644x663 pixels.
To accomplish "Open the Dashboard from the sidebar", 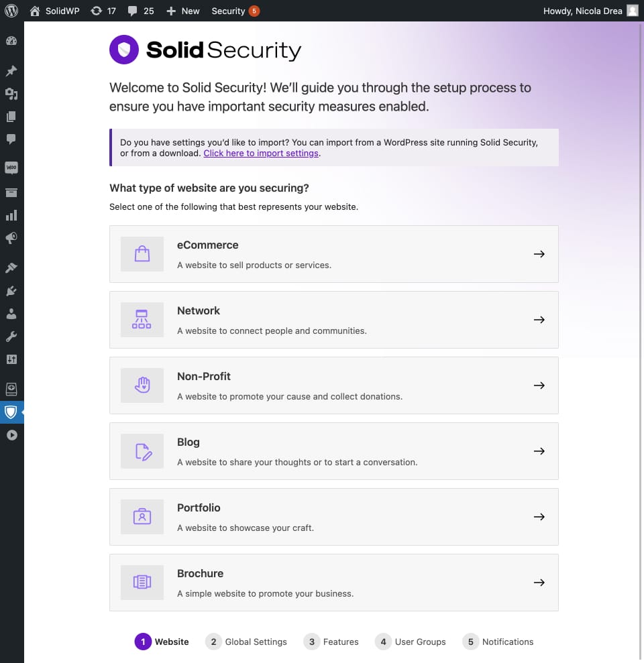I will pyautogui.click(x=11, y=41).
